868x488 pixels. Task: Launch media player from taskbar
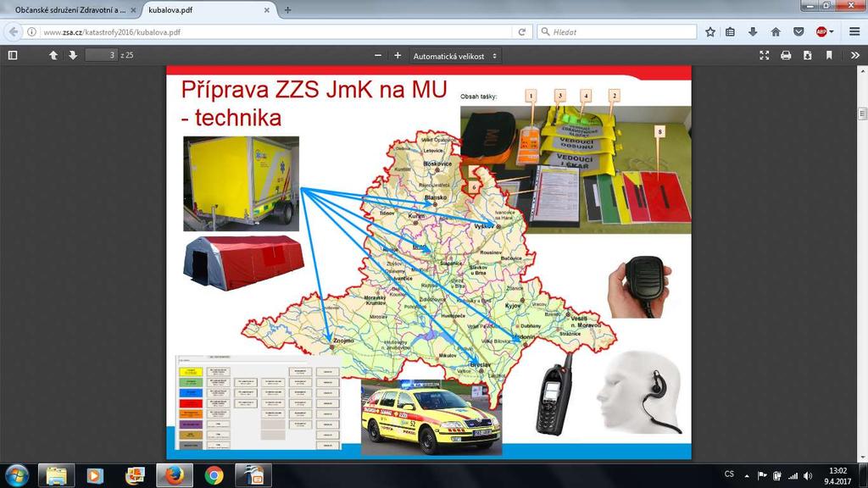95,476
